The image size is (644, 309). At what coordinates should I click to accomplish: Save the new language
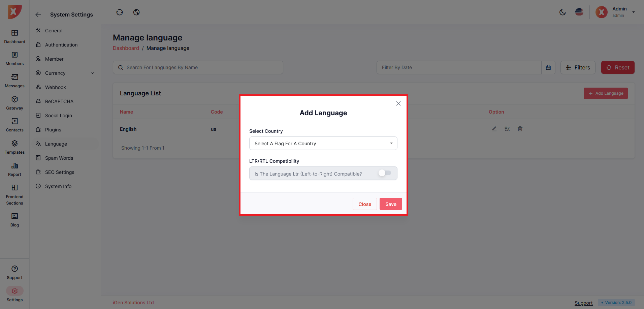click(x=390, y=204)
